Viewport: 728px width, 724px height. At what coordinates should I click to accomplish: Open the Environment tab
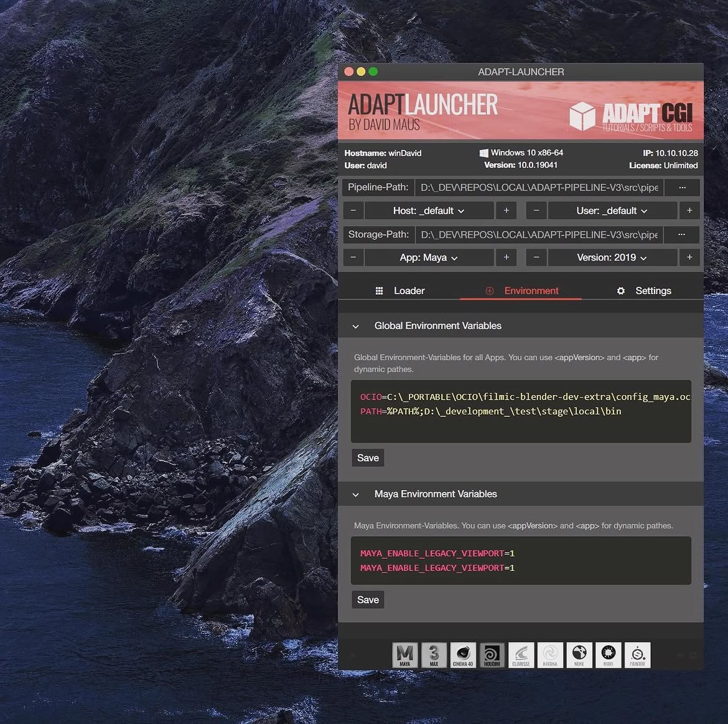[x=521, y=290]
